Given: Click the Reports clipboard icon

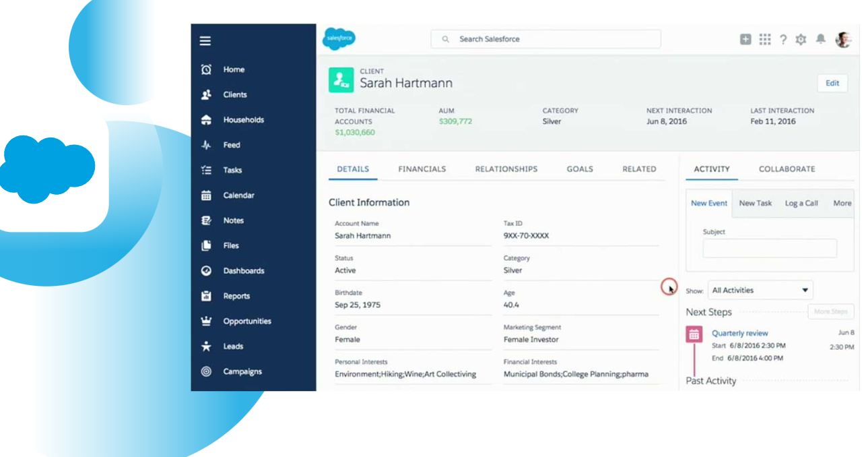Looking at the screenshot, I should 206,296.
